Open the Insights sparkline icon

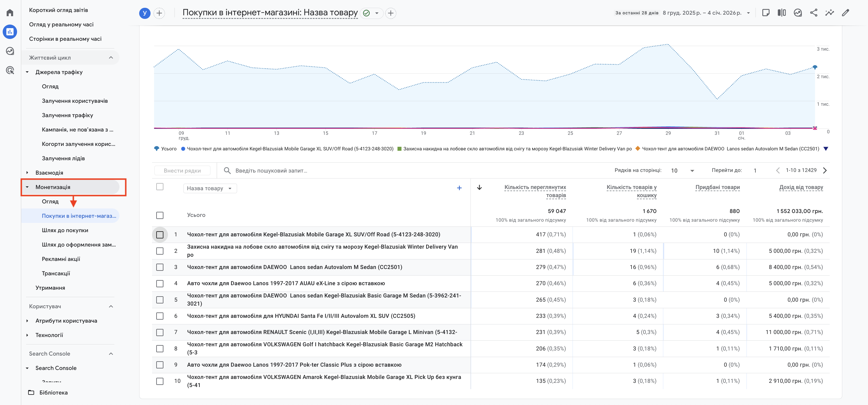[x=829, y=13]
